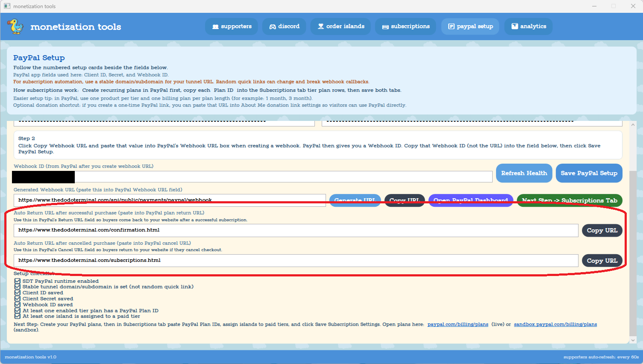Click the vertical scrollbar thumb
Viewport: 643px width, 364px height.
click(x=633, y=253)
